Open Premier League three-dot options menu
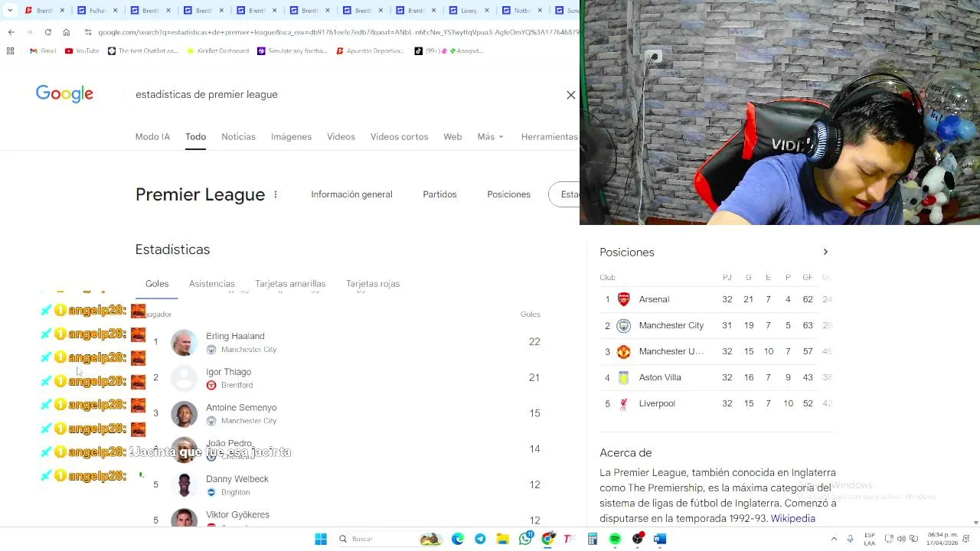 pyautogui.click(x=276, y=194)
